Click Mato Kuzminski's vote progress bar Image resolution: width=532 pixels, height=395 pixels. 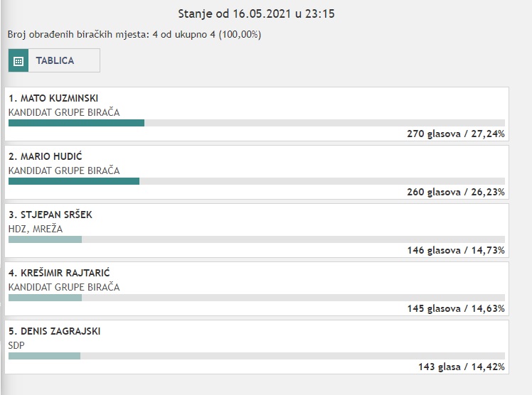point(257,123)
